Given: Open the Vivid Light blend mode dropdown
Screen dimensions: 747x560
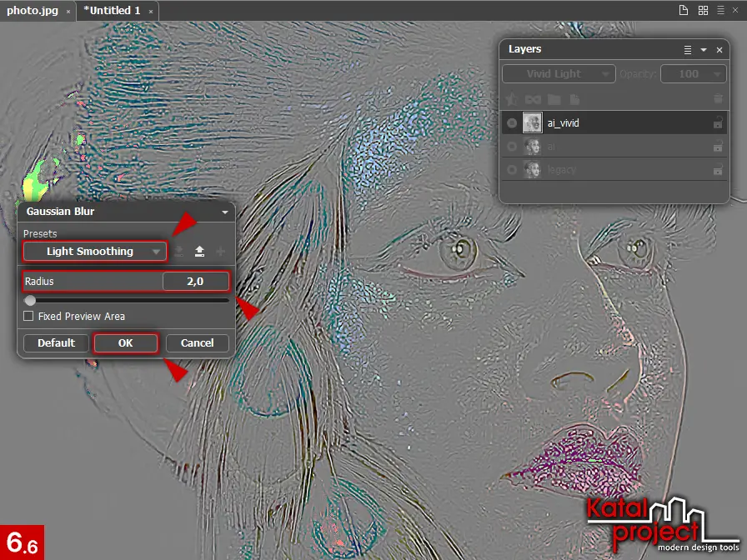Looking at the screenshot, I should coord(559,74).
